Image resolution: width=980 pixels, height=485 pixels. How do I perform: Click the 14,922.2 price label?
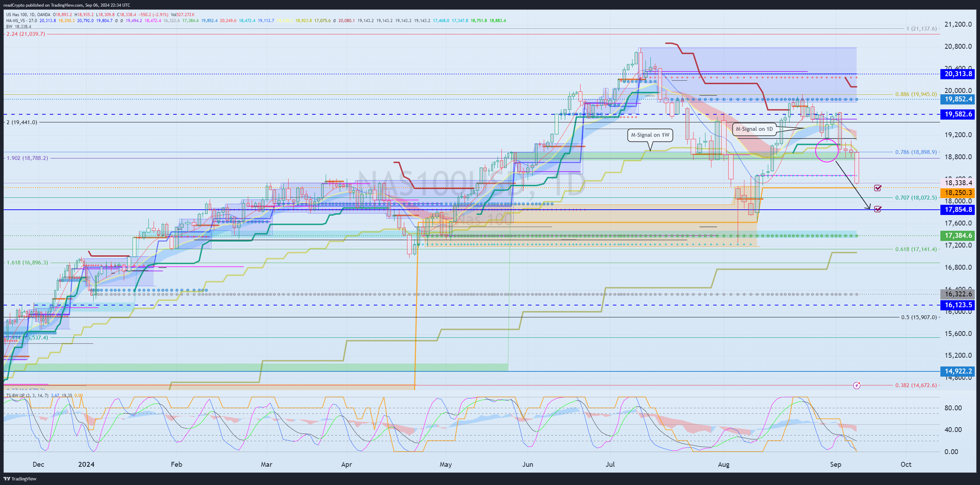[x=958, y=371]
